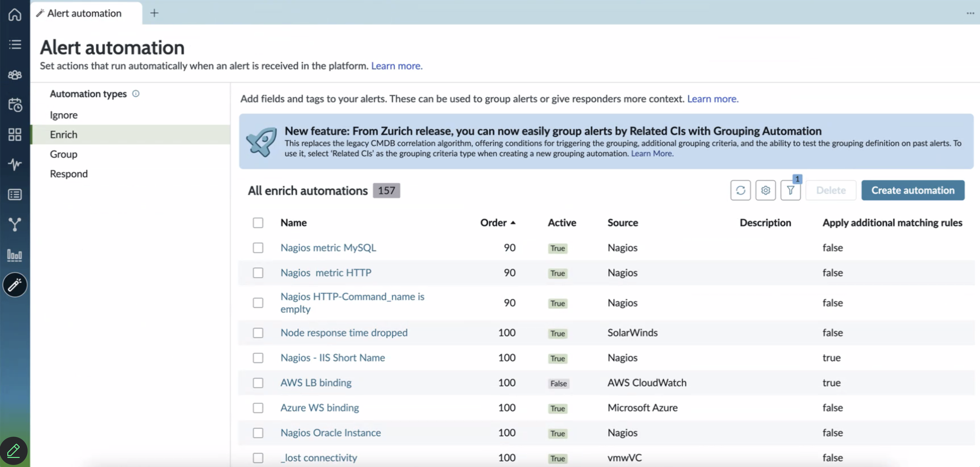Open the Nagios metric HTTP automation
This screenshot has width=980, height=467.
326,273
